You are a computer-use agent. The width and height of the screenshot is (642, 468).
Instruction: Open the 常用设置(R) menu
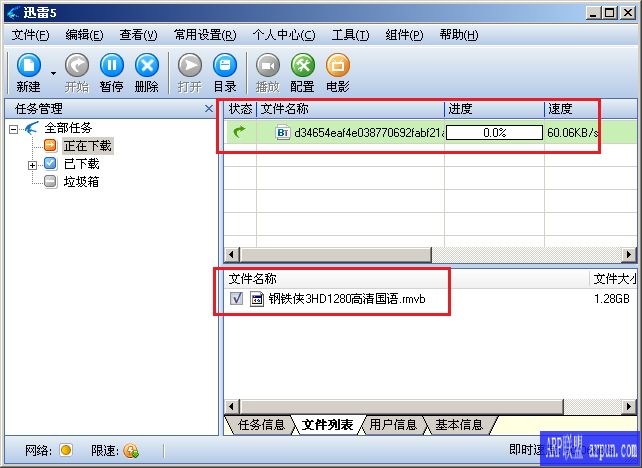pyautogui.click(x=205, y=35)
